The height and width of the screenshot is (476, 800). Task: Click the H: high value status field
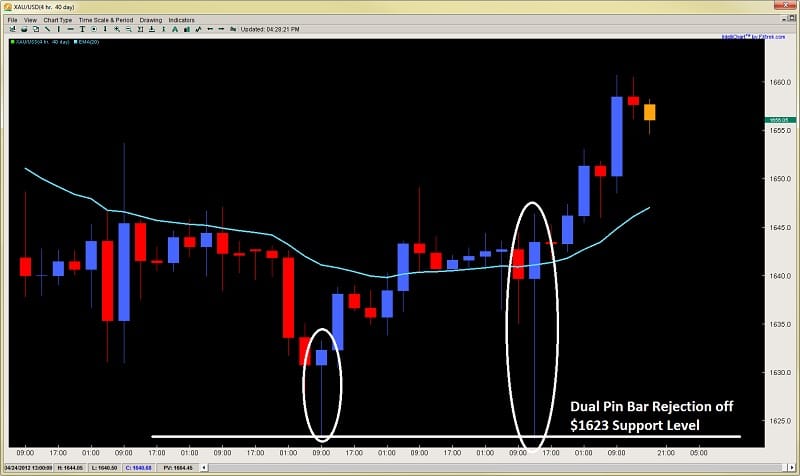(x=70, y=467)
